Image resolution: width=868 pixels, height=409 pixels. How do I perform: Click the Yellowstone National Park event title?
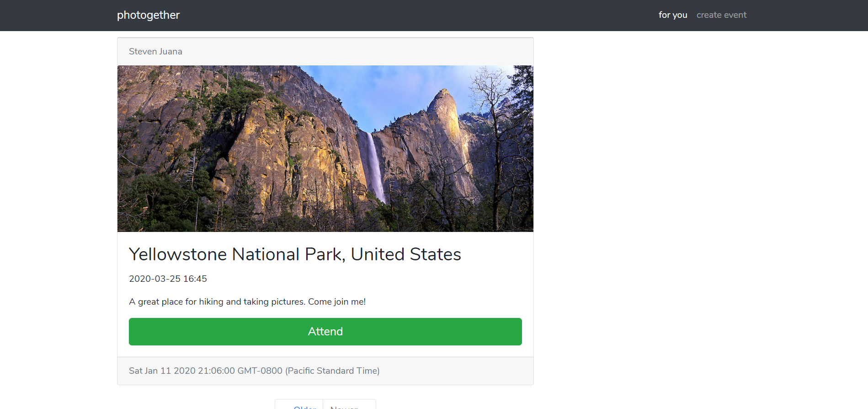(295, 254)
